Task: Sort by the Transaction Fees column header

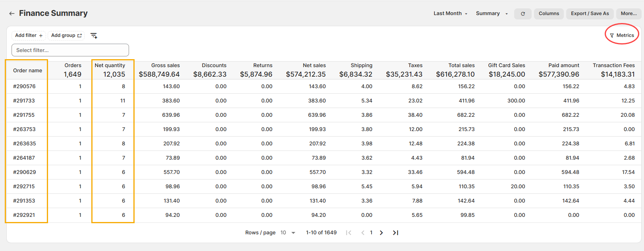Action: pyautogui.click(x=613, y=66)
